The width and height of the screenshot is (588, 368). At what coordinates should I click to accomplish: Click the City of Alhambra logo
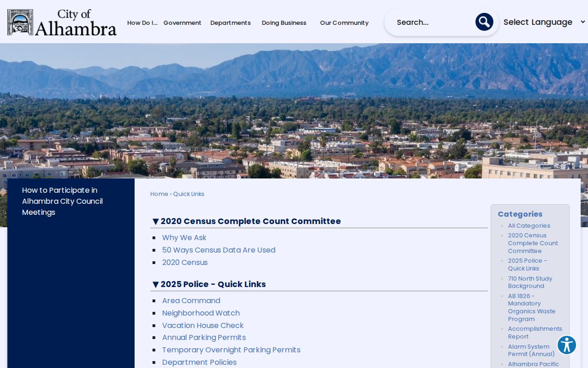point(62,22)
